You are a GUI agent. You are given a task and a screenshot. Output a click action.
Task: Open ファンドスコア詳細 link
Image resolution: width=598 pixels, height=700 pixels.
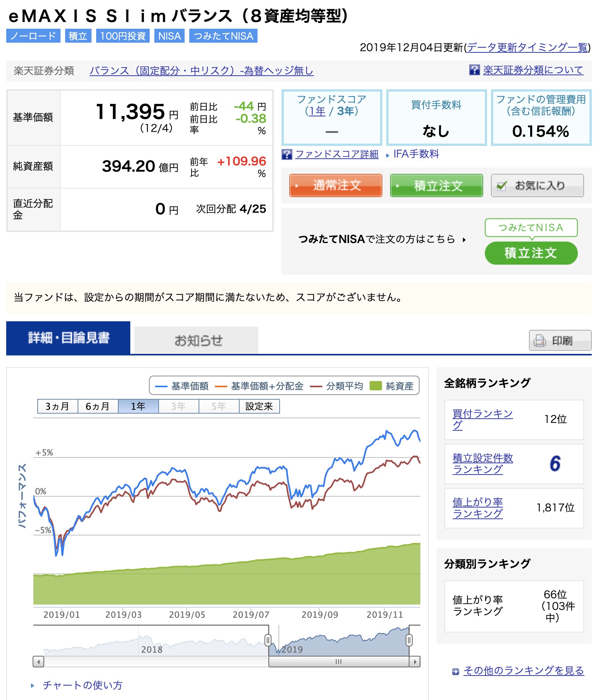click(337, 154)
